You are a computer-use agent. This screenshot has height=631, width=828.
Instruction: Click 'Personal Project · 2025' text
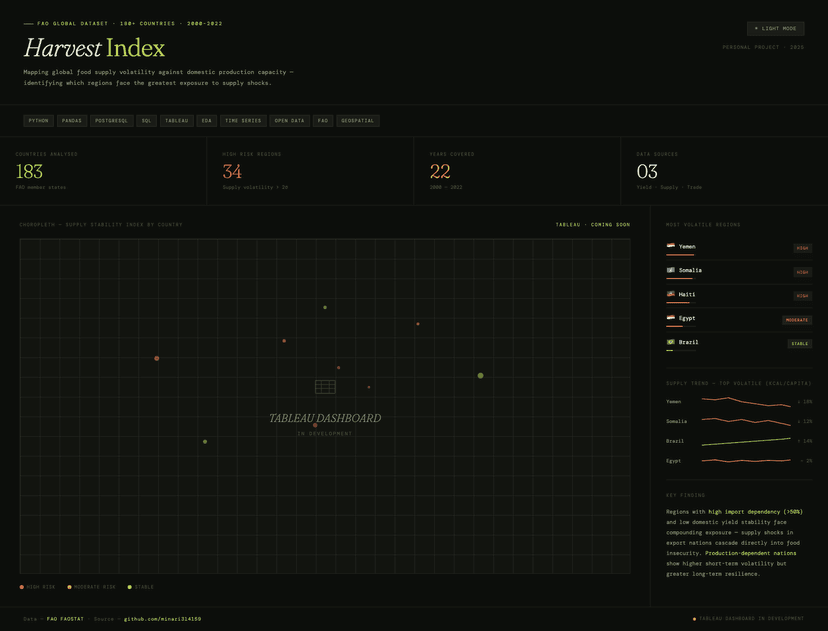point(763,48)
